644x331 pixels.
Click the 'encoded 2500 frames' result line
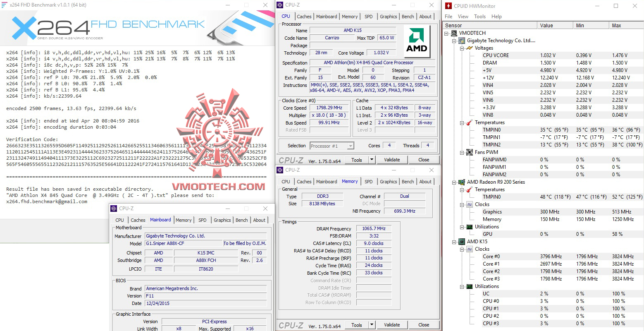pos(71,108)
